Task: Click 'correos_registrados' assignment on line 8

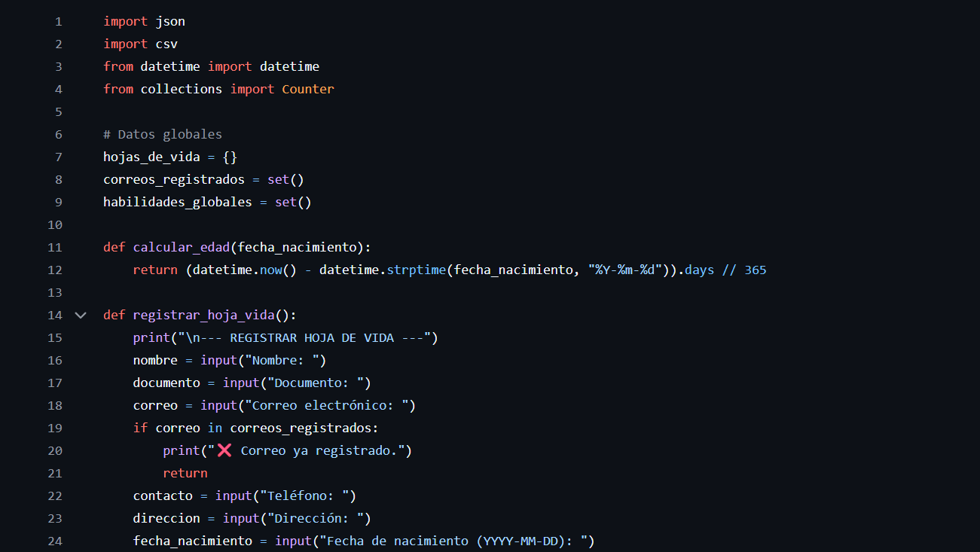Action: coord(174,179)
